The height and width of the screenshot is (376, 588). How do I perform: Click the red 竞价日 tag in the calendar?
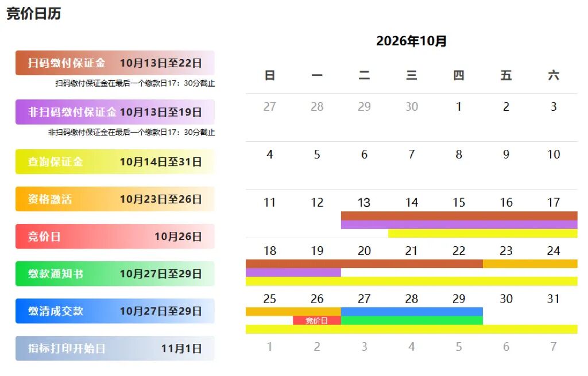[317, 320]
